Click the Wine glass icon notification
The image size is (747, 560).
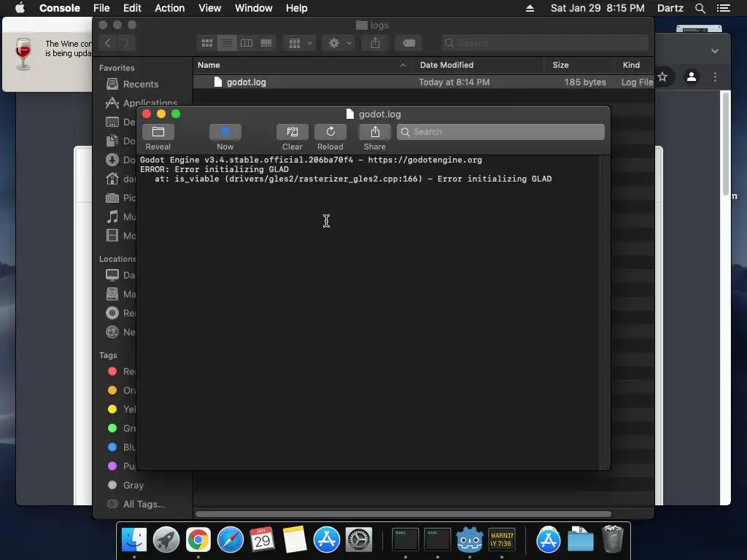(23, 54)
